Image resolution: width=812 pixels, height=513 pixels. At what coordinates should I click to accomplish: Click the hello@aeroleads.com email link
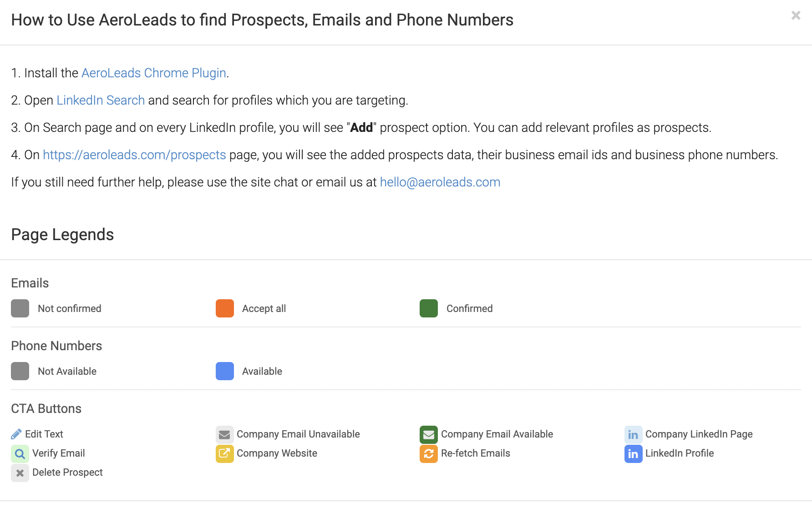[440, 182]
